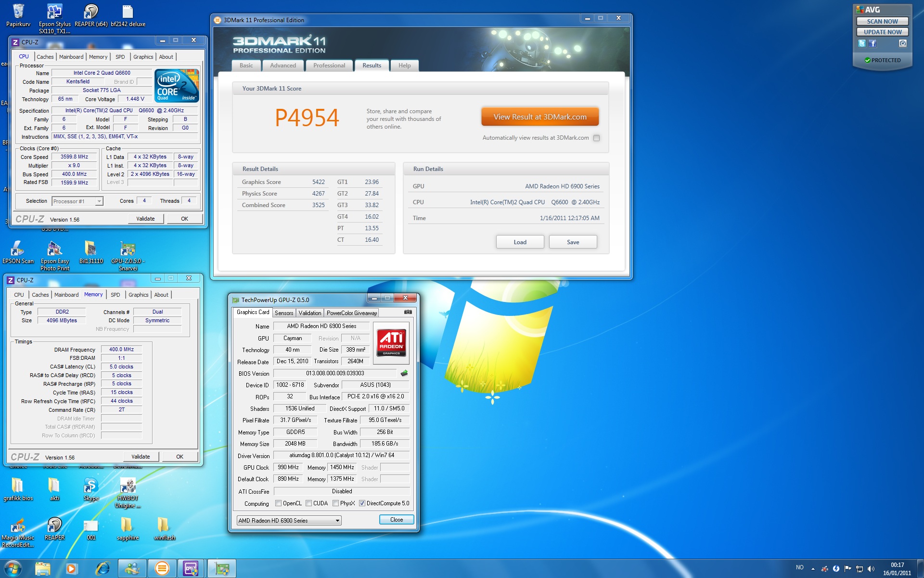Open Magic Music RecordEdit shortcut
The width and height of the screenshot is (924, 578).
(18, 532)
